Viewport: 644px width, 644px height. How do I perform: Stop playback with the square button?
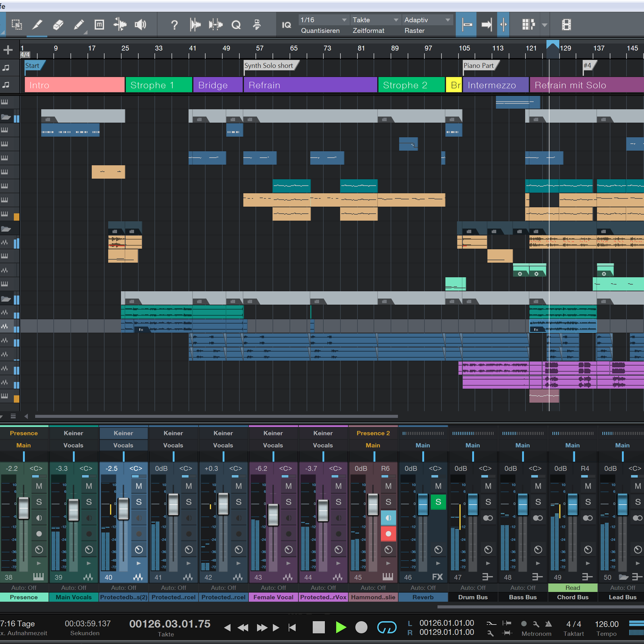(x=318, y=627)
